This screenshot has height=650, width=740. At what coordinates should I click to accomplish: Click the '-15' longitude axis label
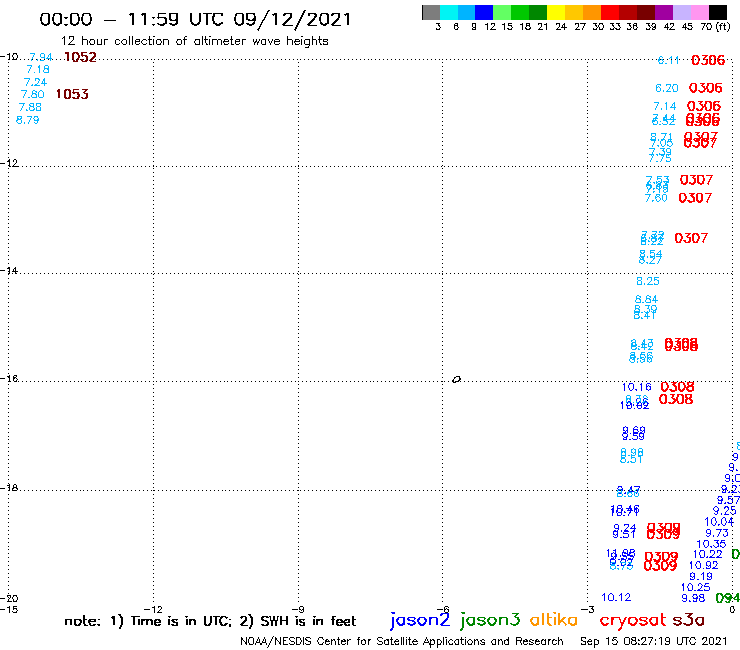[x=9, y=609]
